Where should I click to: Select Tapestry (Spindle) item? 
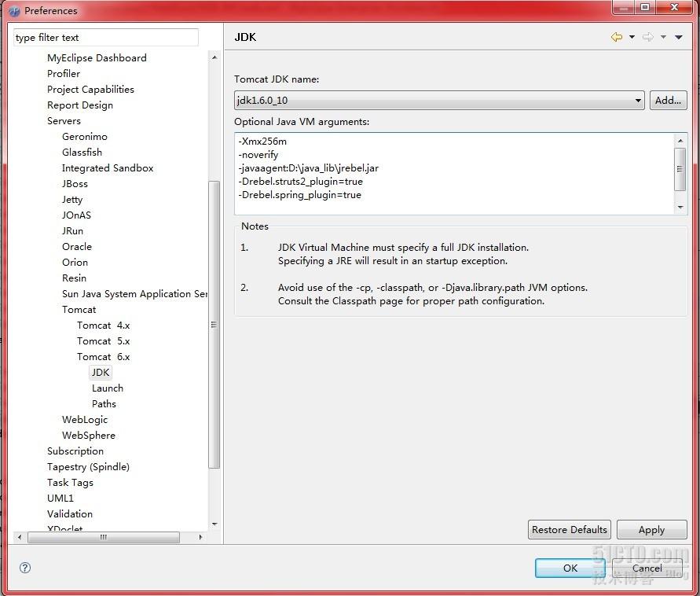pyautogui.click(x=89, y=467)
